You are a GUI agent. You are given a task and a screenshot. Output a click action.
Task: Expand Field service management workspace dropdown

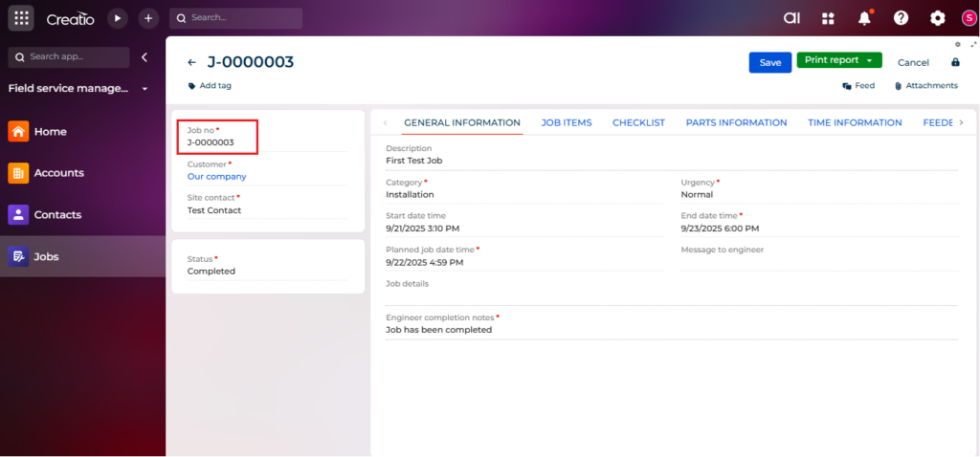145,89
